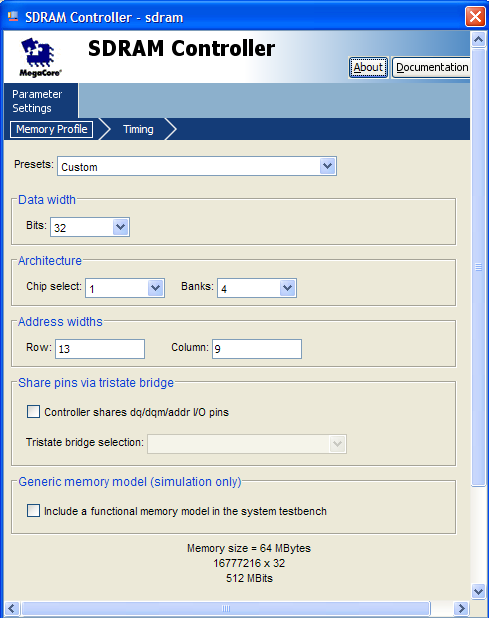Image resolution: width=489 pixels, height=618 pixels.
Task: Click the 'SDRAM Controller' heading text
Action: (x=181, y=48)
